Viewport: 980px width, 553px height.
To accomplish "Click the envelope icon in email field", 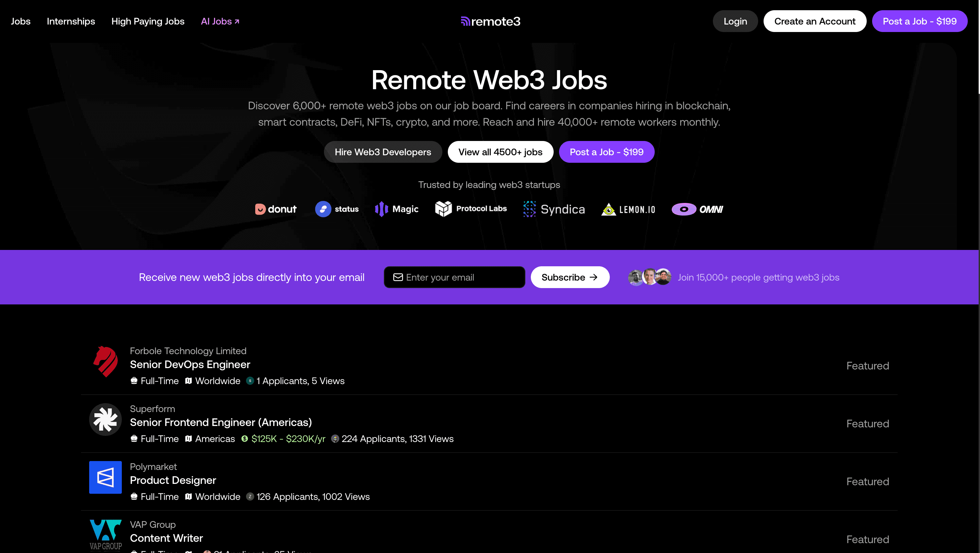I will [398, 277].
